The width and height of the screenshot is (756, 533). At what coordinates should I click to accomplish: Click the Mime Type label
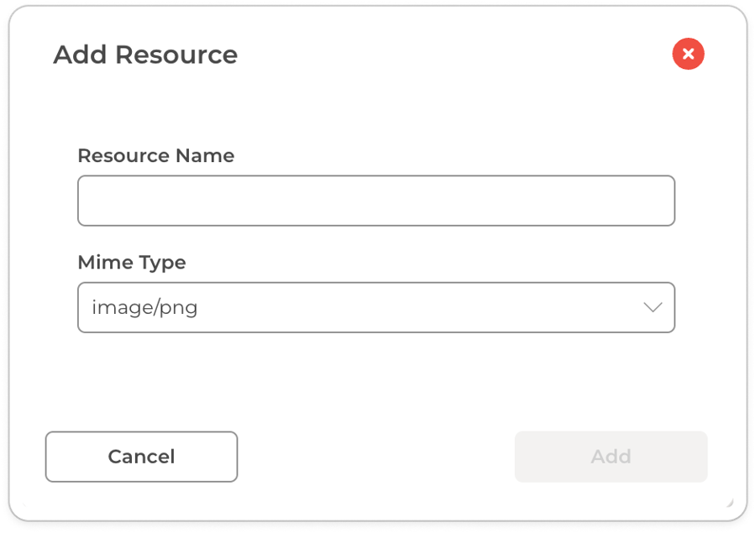pos(132,263)
